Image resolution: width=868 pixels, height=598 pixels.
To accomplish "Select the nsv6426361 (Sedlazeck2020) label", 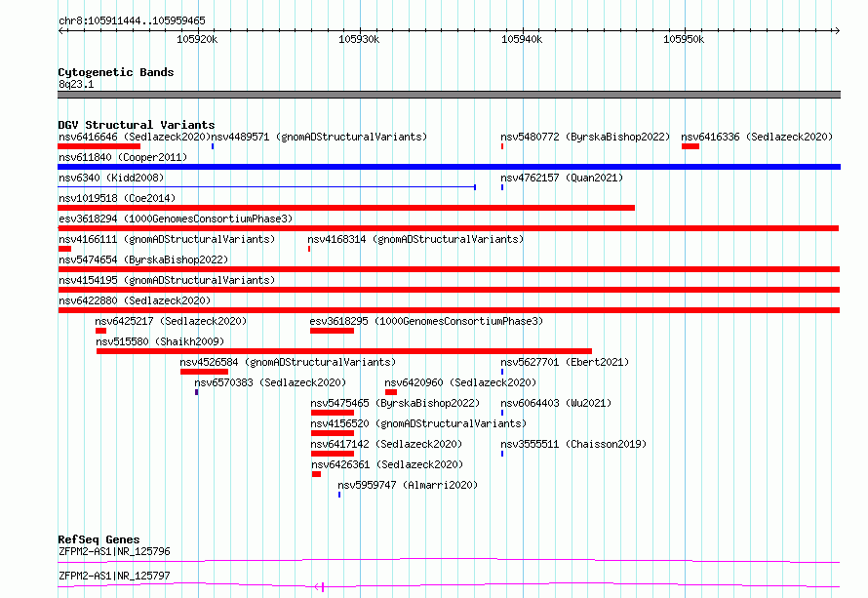I will click(x=387, y=464).
